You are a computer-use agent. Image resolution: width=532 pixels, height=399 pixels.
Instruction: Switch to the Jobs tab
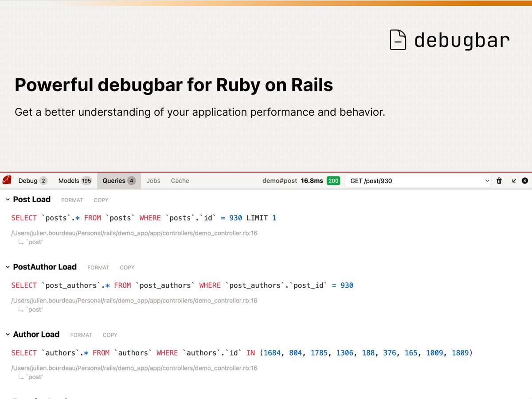(153, 180)
